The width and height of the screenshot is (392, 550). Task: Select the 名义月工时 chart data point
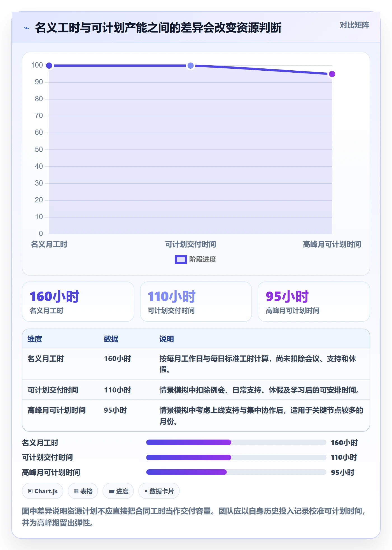pyautogui.click(x=49, y=66)
